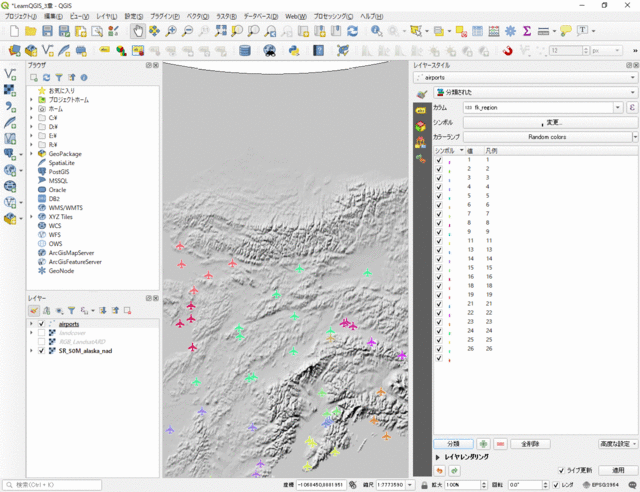Click the EPSG:3964 CRS button
This screenshot has height=492, width=640.
[601, 485]
